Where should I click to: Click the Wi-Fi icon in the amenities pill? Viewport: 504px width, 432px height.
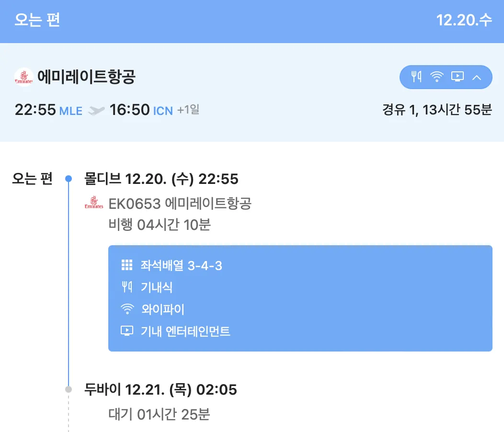click(437, 77)
